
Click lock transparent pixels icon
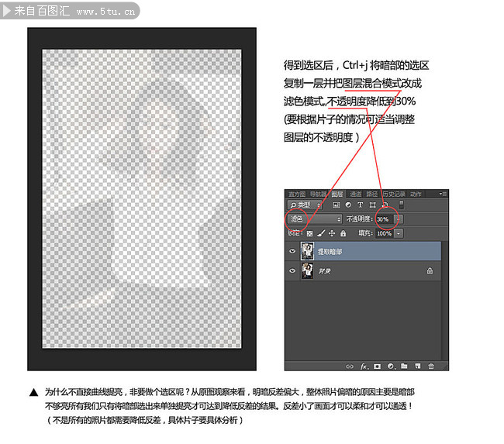309,232
